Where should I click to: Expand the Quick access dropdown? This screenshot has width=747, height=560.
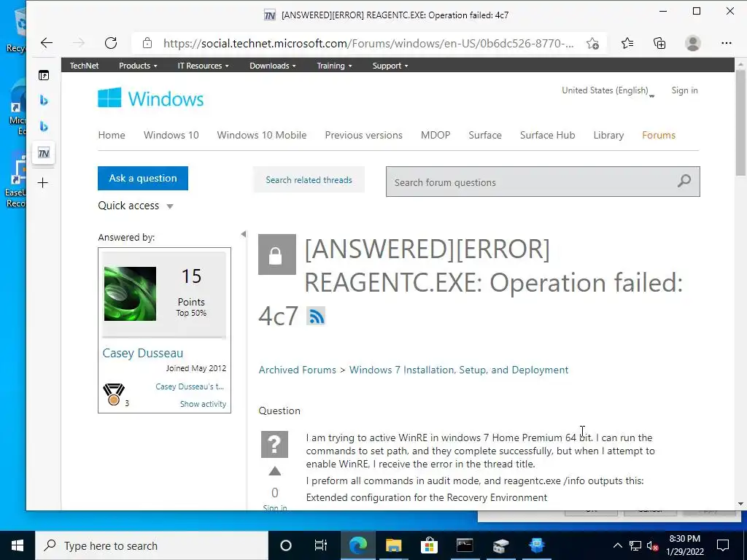(x=136, y=206)
